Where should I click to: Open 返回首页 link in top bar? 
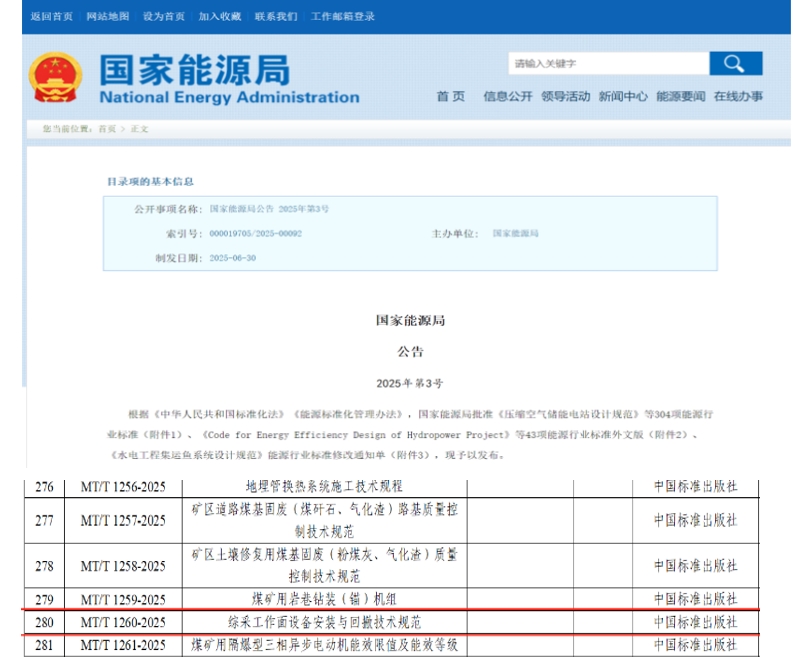click(x=51, y=16)
